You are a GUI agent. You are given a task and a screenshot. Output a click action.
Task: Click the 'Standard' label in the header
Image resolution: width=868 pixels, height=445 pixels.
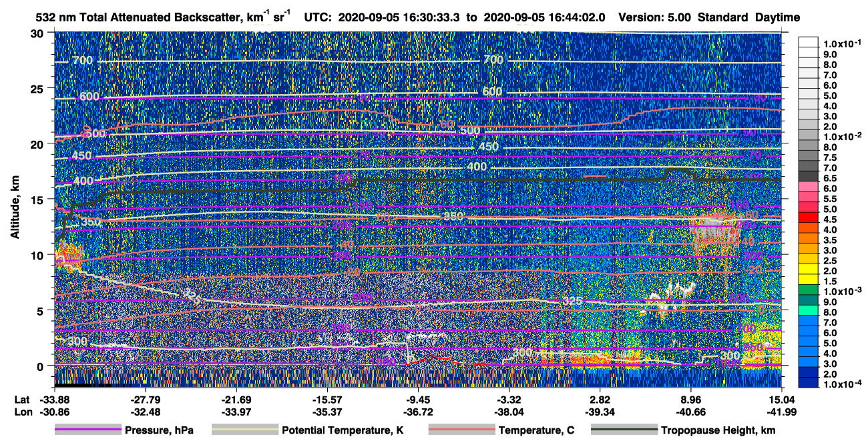[722, 17]
